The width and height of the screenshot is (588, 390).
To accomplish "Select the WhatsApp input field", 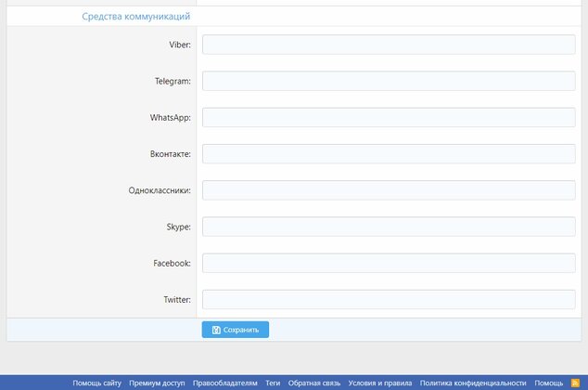I will [389, 117].
